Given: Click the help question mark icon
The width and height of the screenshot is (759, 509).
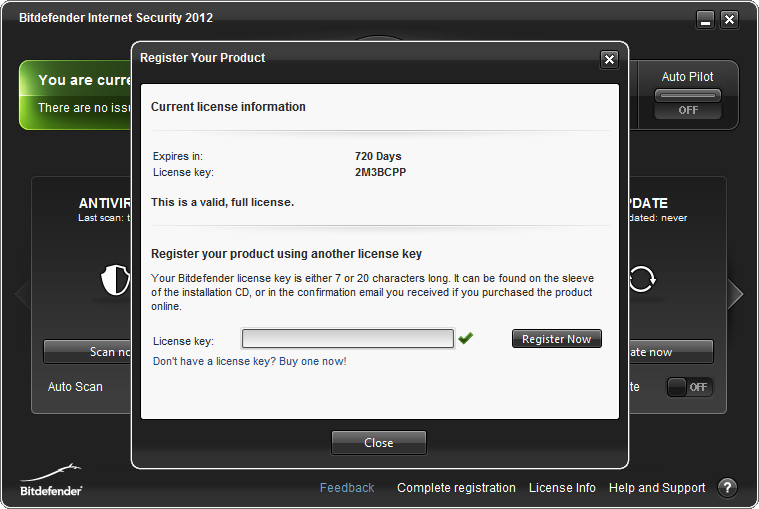Looking at the screenshot, I should [x=727, y=488].
